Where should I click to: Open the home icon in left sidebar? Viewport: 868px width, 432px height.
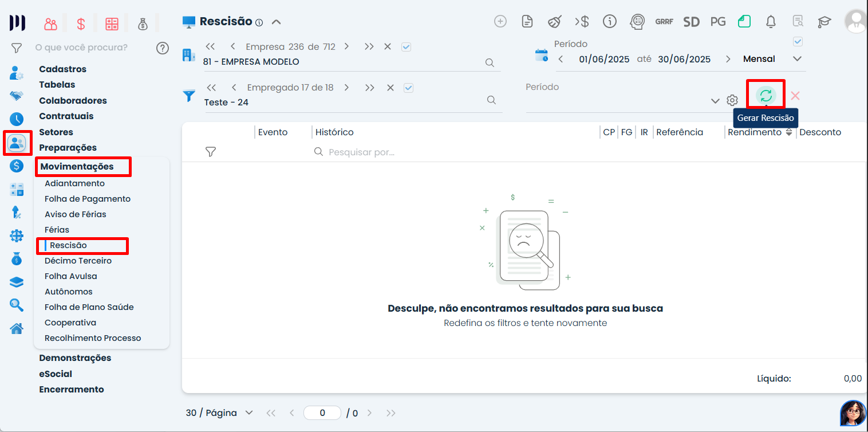[17, 328]
